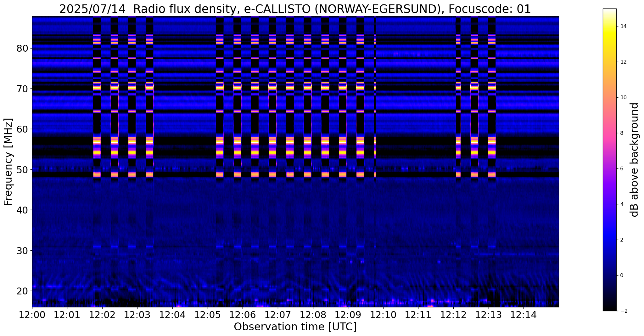Click the 40 MHz frequency tick label
This screenshot has width=644, height=336.
[x=23, y=210]
